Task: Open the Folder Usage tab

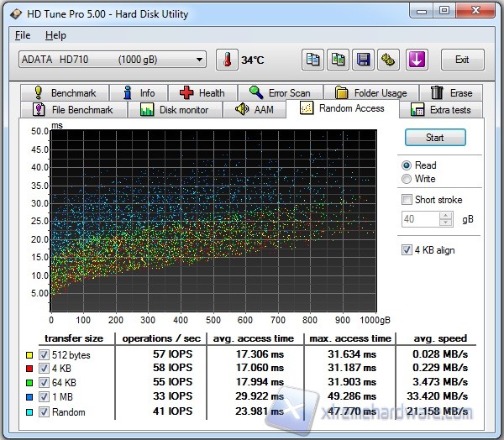Action: [370, 93]
